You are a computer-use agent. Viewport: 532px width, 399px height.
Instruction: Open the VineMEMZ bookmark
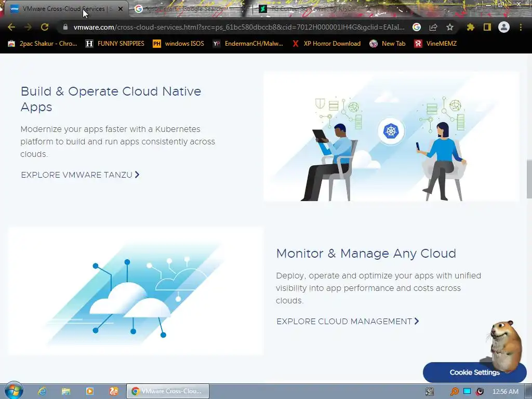(435, 44)
